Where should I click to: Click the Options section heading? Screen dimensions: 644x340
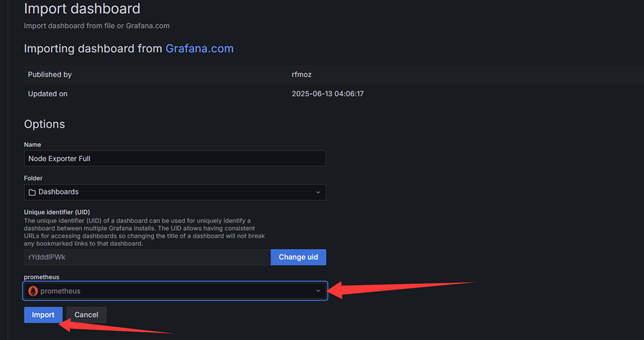click(44, 124)
